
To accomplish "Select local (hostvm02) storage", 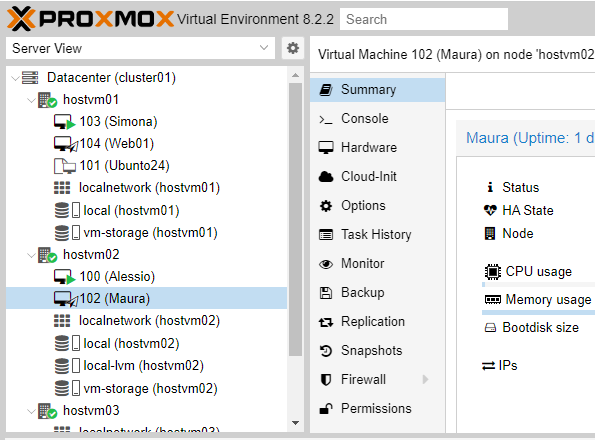I will tap(131, 344).
